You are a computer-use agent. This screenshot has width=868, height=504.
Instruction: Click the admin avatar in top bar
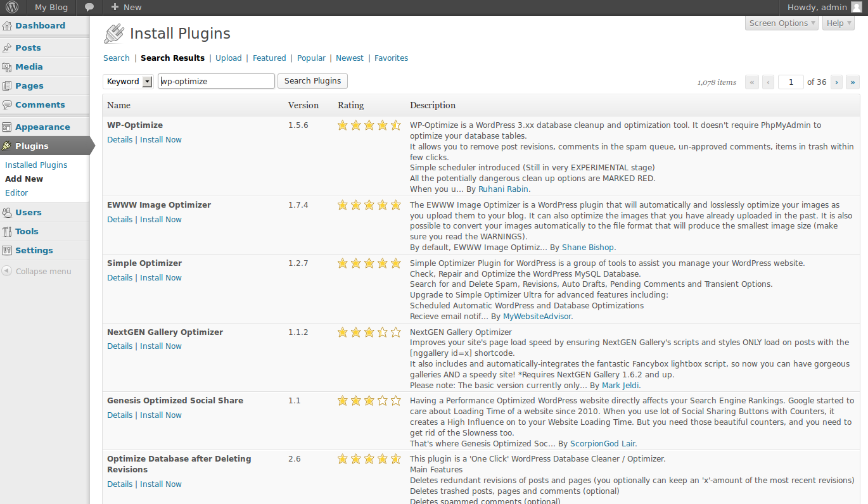856,8
